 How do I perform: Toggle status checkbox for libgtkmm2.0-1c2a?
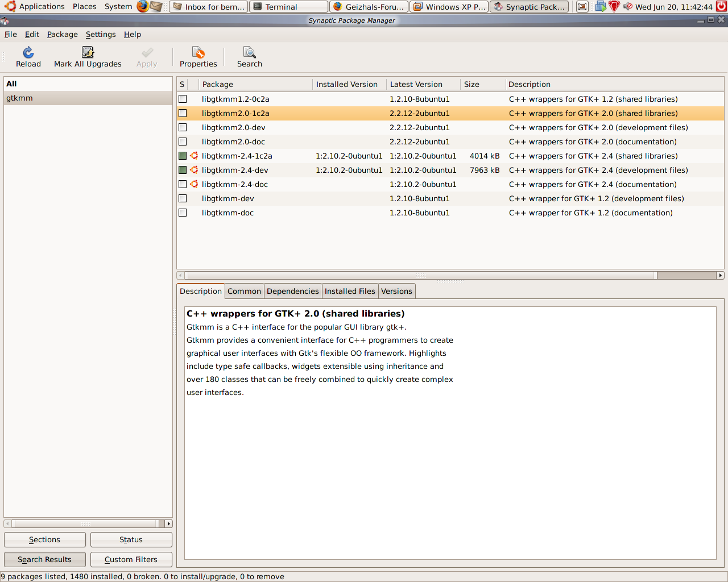click(x=183, y=113)
